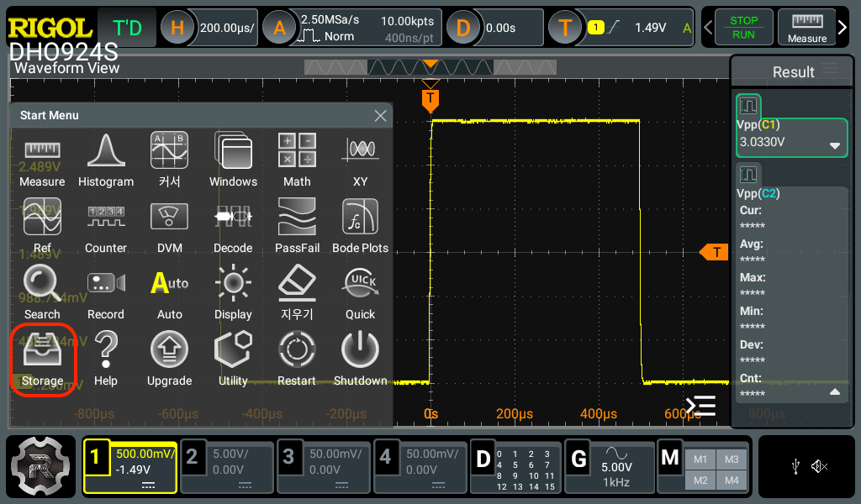This screenshot has height=504, width=861.
Task: Launch the XY display mode
Action: 360,160
